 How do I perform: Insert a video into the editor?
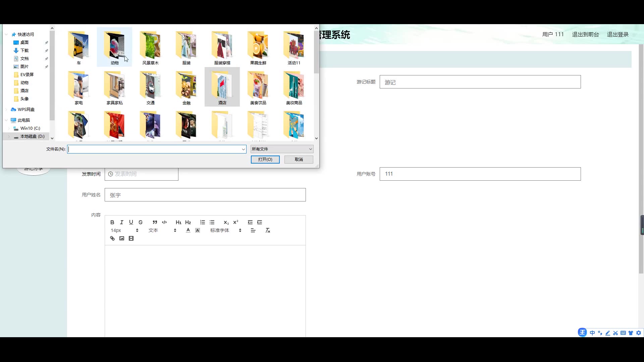coord(131,238)
